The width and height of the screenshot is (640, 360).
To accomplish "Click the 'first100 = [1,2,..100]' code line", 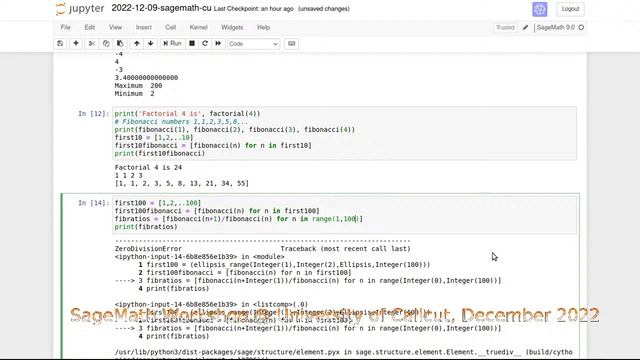I will pyautogui.click(x=158, y=203).
